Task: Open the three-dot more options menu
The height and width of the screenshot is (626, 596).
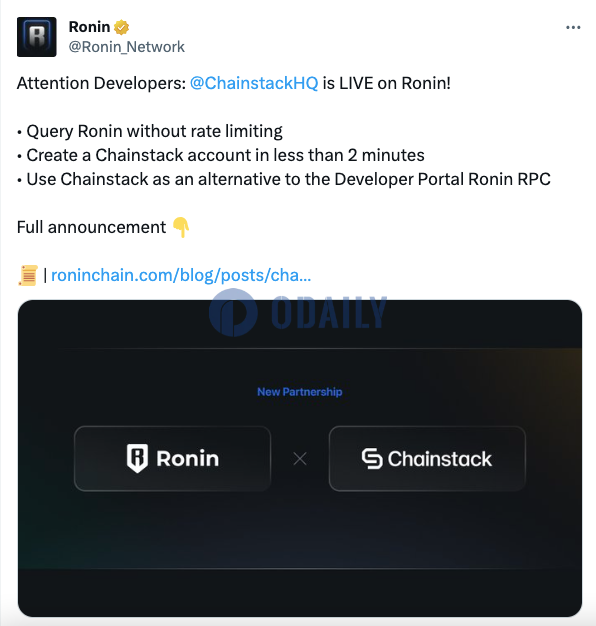Action: pos(573,28)
